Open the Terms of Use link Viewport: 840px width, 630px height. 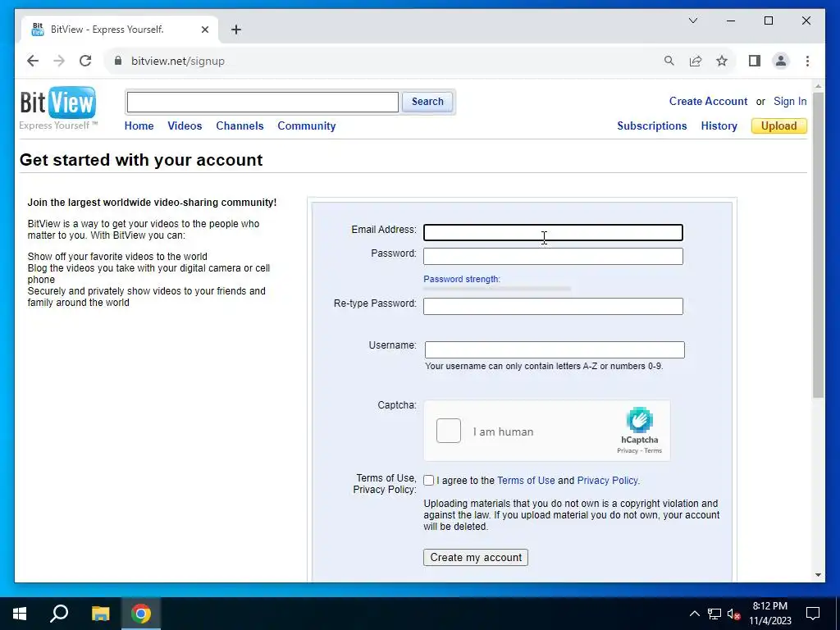point(526,481)
